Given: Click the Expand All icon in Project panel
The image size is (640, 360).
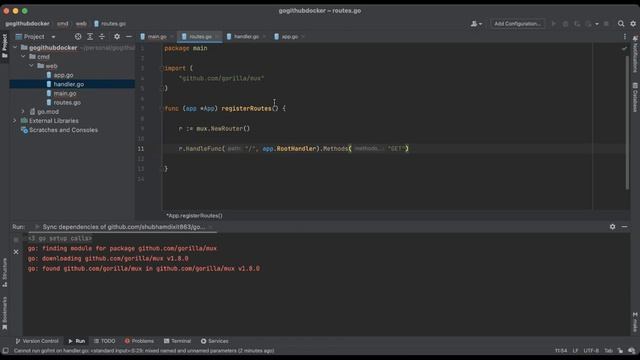Looking at the screenshot, I should pyautogui.click(x=90, y=37).
